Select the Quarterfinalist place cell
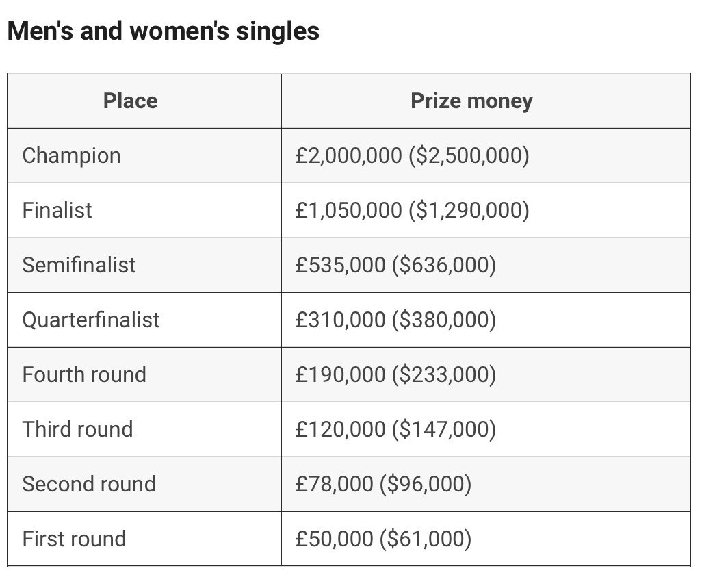Screen dimensions: 728x588 pos(90,320)
